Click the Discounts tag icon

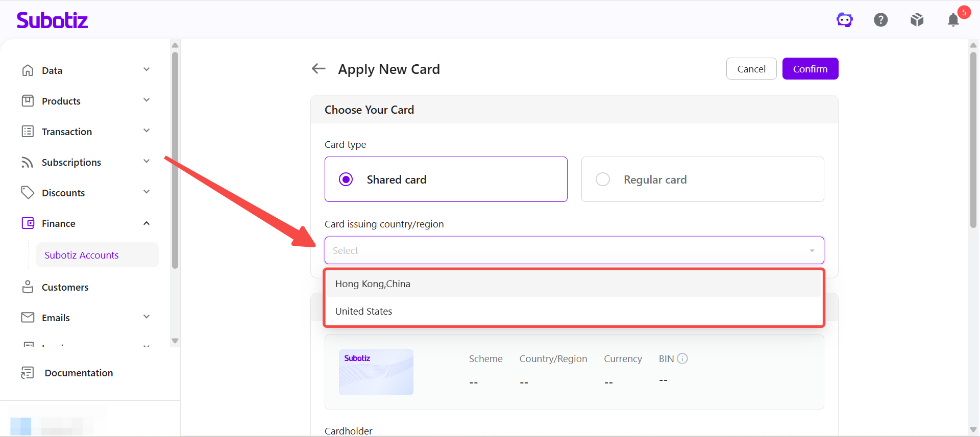click(28, 192)
